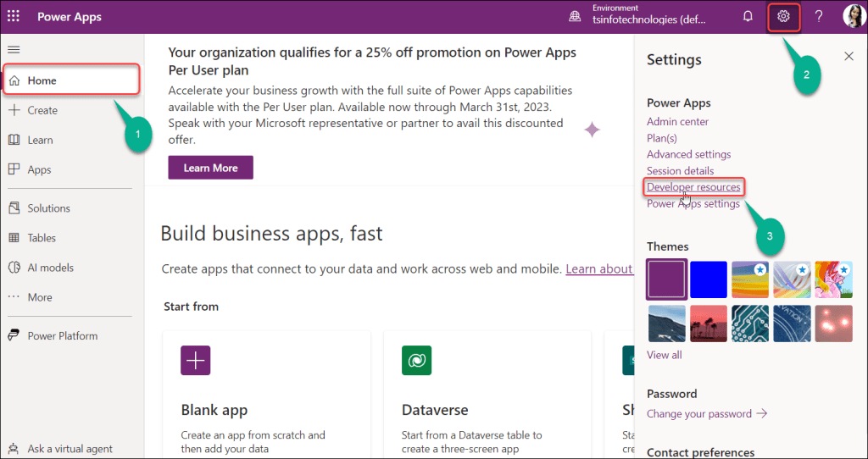Close the Settings panel
868x459 pixels.
click(x=849, y=56)
